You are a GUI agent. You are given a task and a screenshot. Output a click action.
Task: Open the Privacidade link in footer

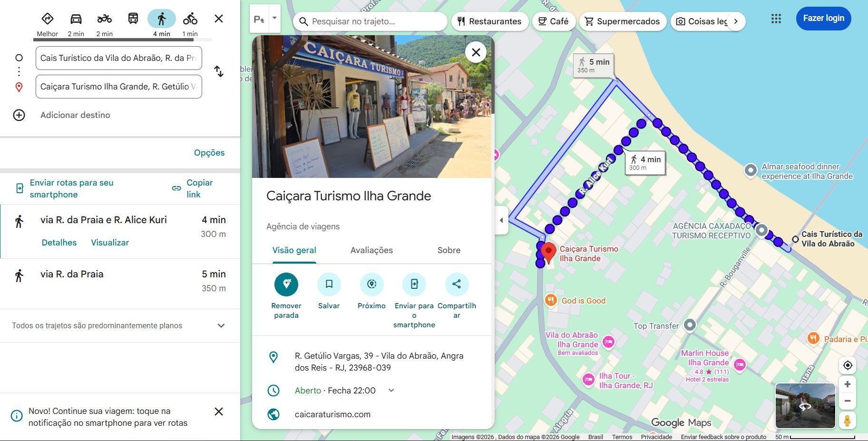pos(656,437)
